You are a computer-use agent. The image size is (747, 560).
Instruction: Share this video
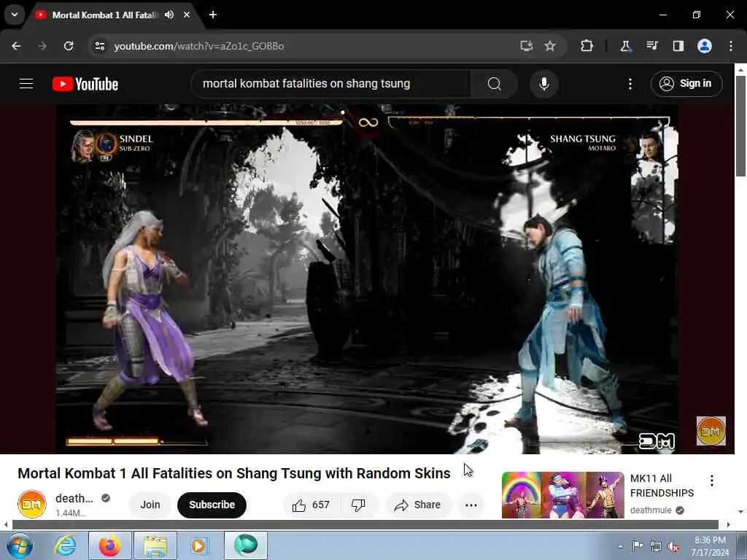418,505
